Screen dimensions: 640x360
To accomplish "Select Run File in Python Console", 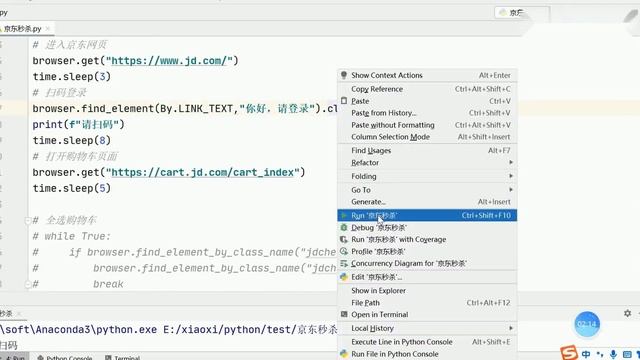I will [x=427, y=354].
